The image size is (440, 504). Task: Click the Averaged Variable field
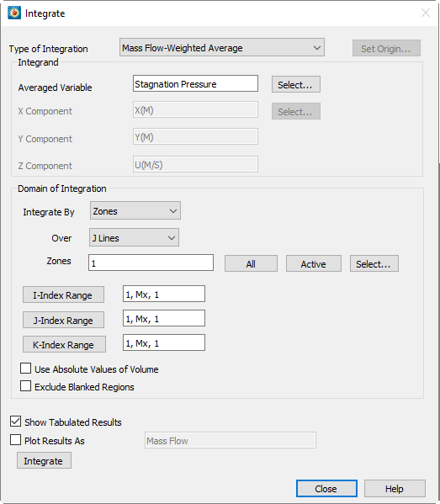click(195, 83)
